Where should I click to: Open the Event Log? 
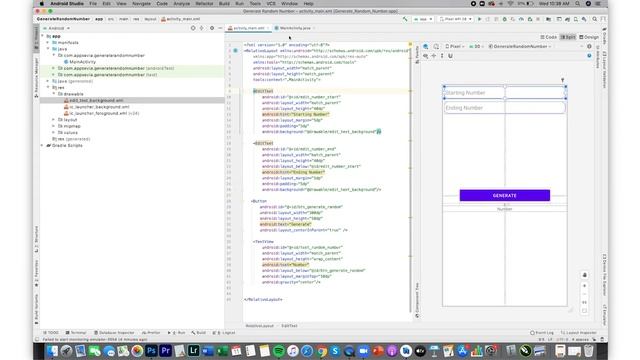point(542,333)
